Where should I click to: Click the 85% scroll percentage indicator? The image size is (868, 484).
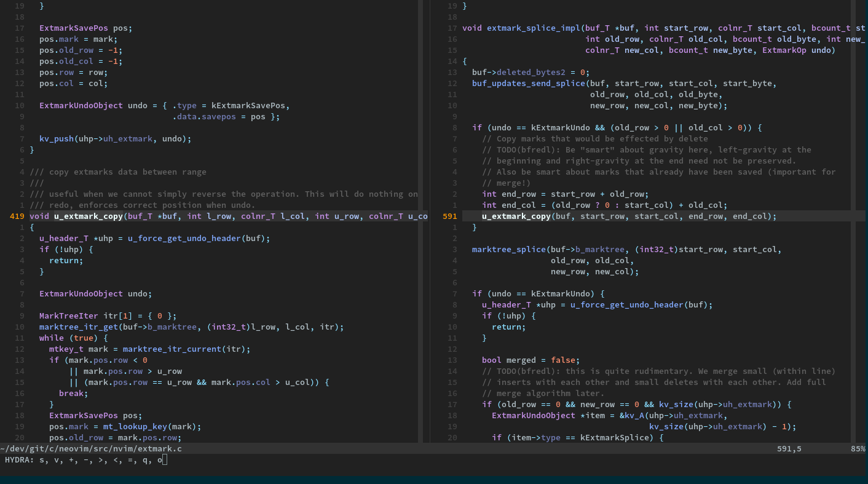(x=858, y=448)
